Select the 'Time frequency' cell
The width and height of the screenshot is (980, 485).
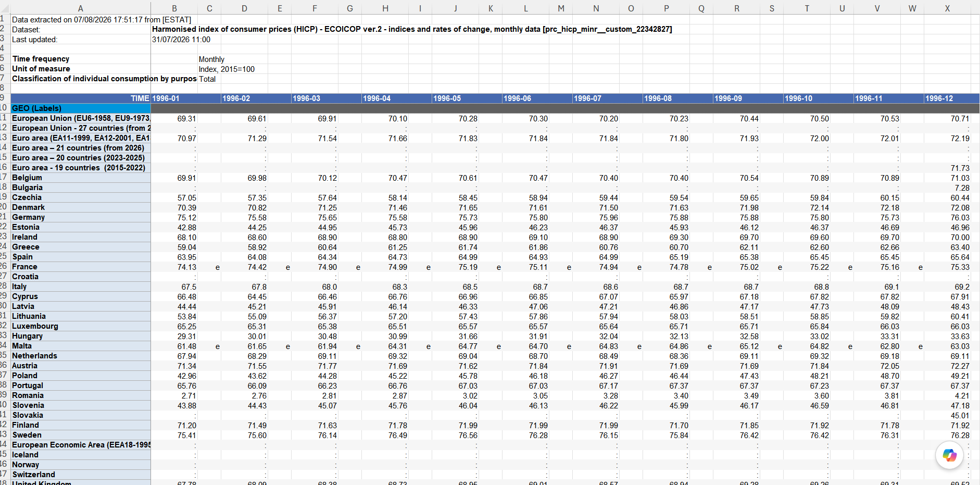click(81, 59)
